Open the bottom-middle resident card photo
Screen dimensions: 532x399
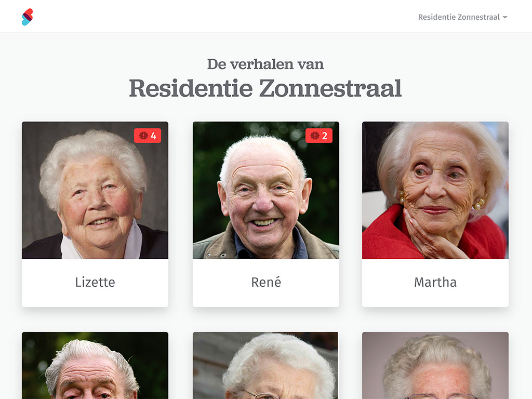coord(266,365)
